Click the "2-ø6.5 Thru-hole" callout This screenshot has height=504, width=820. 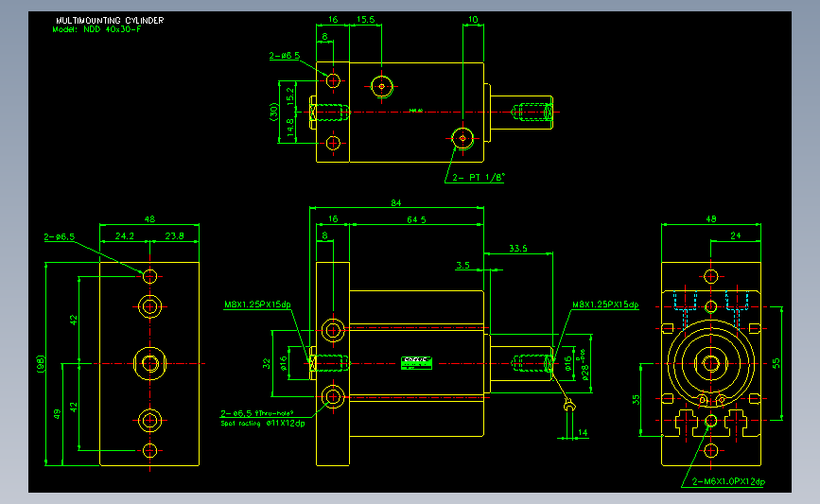pyautogui.click(x=256, y=413)
